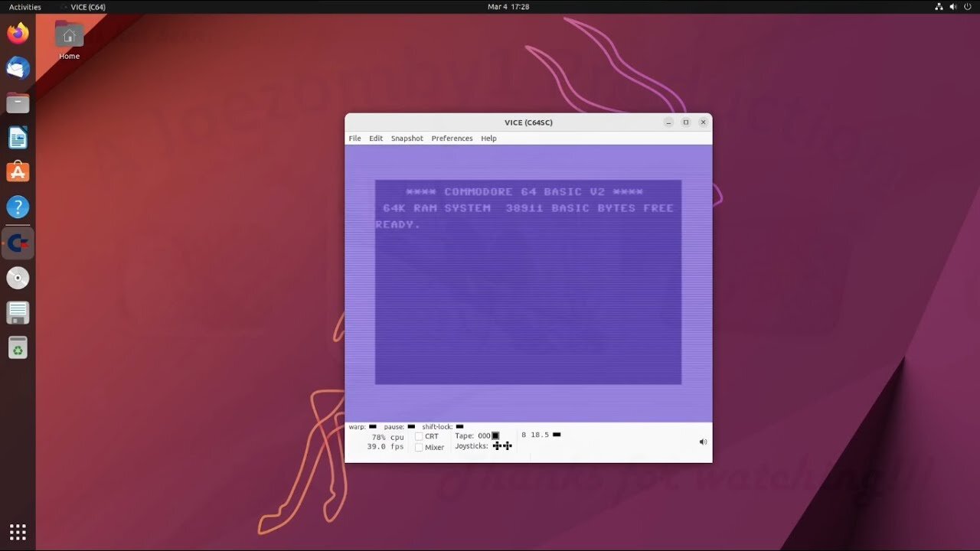Click the 39.0 fps readout
Image resolution: width=980 pixels, height=551 pixels.
pos(385,446)
